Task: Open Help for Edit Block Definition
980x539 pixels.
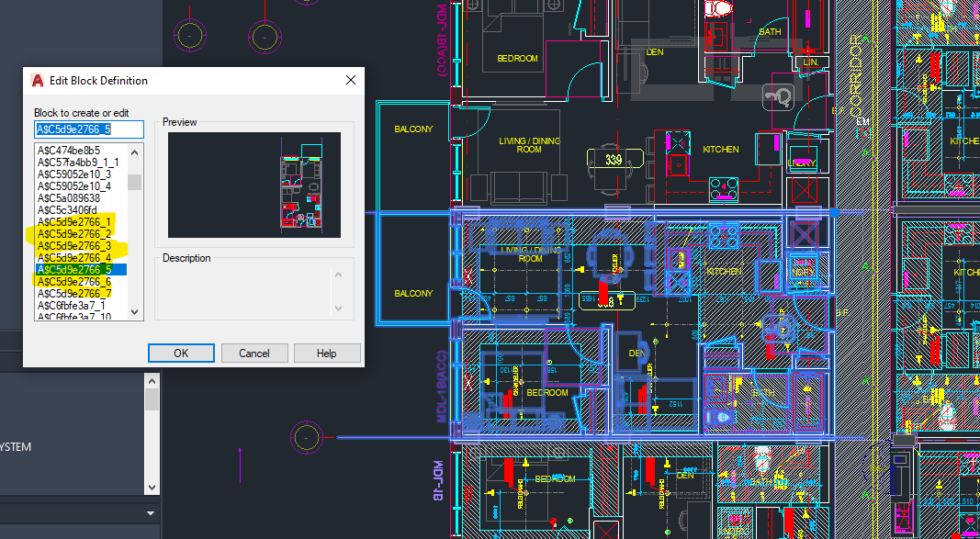Action: (326, 353)
